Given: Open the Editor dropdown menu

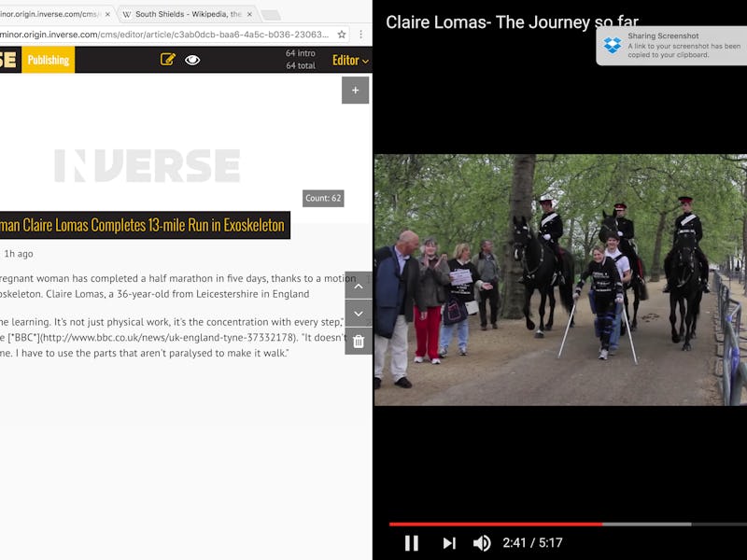Looking at the screenshot, I should [x=350, y=60].
